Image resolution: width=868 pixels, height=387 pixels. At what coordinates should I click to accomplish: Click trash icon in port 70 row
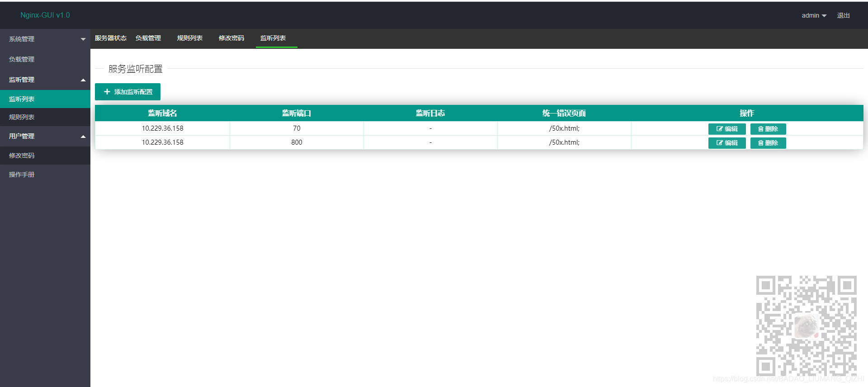pos(761,129)
